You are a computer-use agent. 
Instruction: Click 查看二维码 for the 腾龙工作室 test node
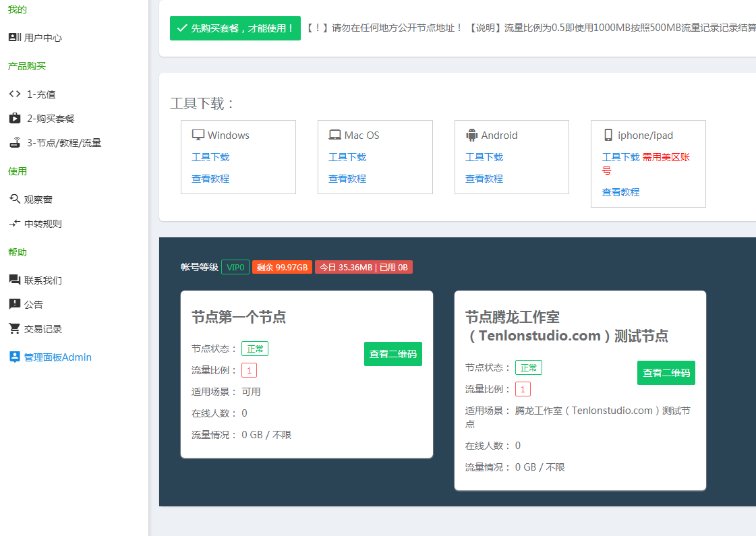tap(666, 373)
